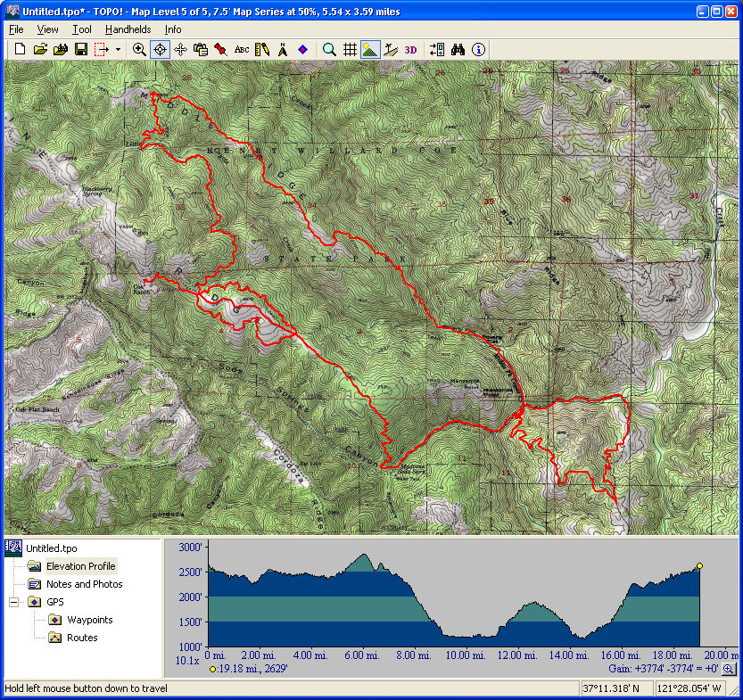Toggle the elevation profile panel button

point(370,50)
